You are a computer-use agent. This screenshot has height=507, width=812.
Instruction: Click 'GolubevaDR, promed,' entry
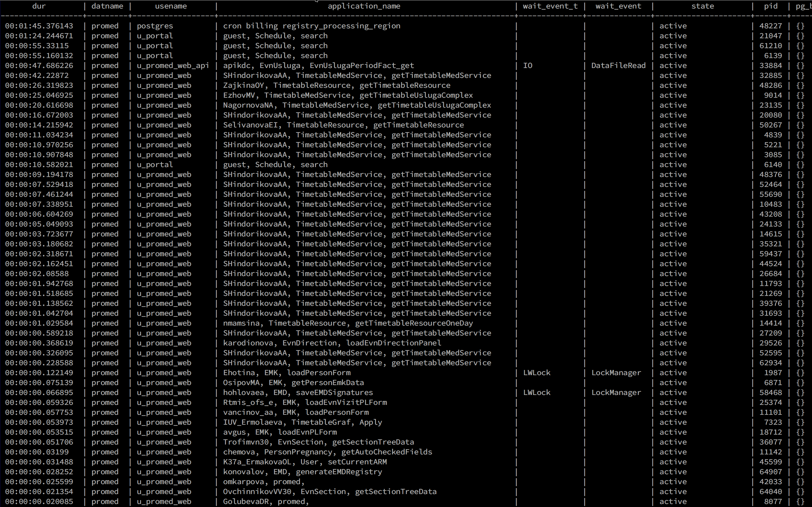click(266, 502)
